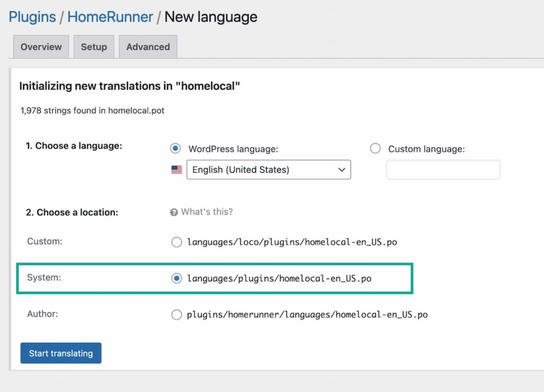Click the chevron arrow on the language select
The width and height of the screenshot is (544, 392).
click(342, 170)
